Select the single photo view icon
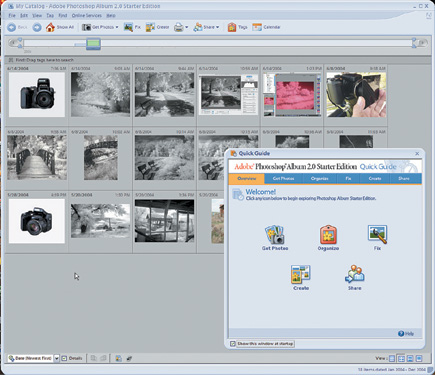435x375 pixels. click(x=419, y=359)
